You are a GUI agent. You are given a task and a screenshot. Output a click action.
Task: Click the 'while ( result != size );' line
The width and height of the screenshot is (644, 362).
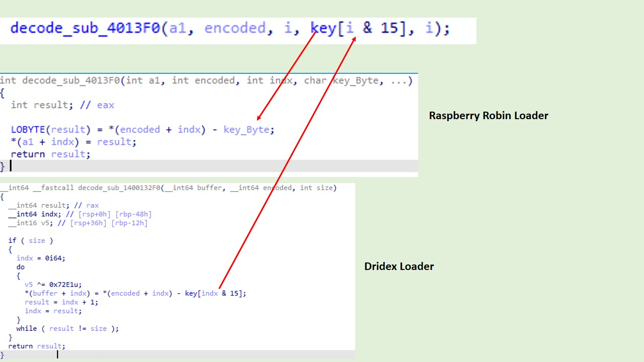(67, 328)
